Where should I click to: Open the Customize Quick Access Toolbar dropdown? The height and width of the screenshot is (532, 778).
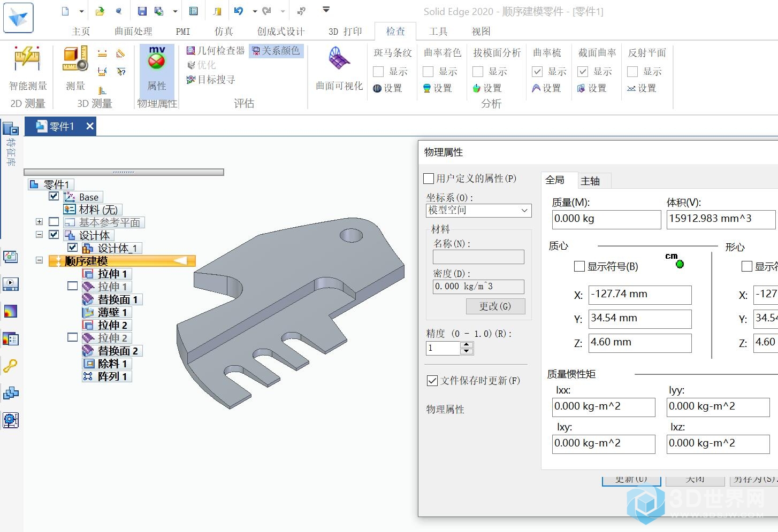pyautogui.click(x=326, y=10)
